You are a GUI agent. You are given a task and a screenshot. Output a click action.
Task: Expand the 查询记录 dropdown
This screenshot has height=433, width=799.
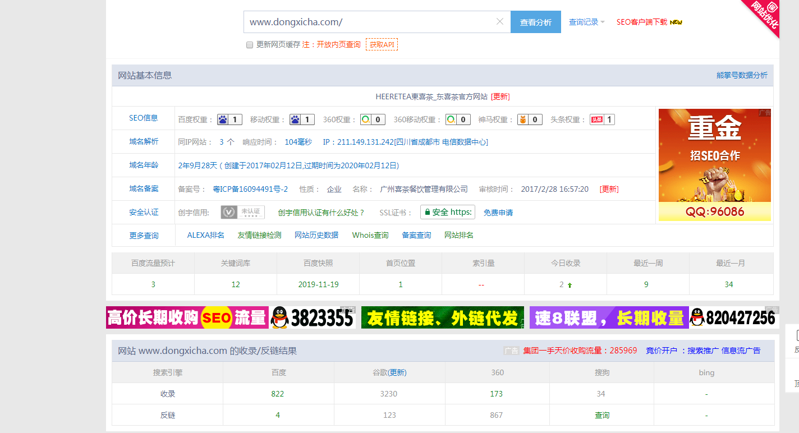click(586, 22)
